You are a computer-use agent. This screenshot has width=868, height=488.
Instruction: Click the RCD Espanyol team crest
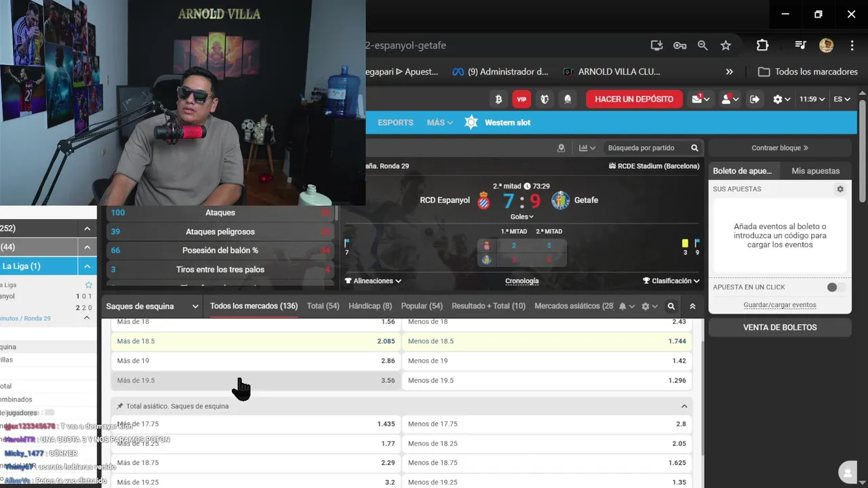coord(484,201)
